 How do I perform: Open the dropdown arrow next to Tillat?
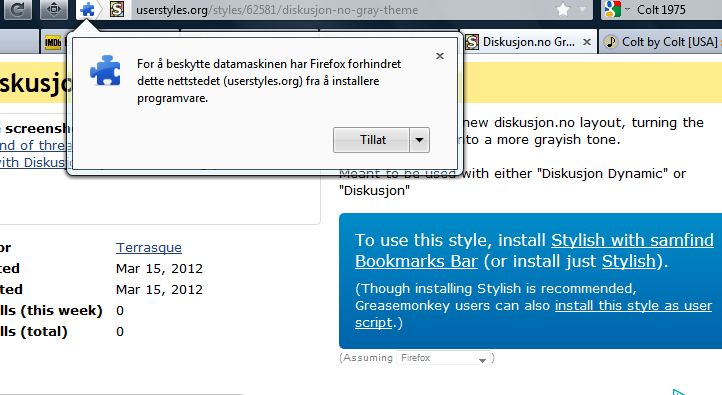pyautogui.click(x=419, y=140)
